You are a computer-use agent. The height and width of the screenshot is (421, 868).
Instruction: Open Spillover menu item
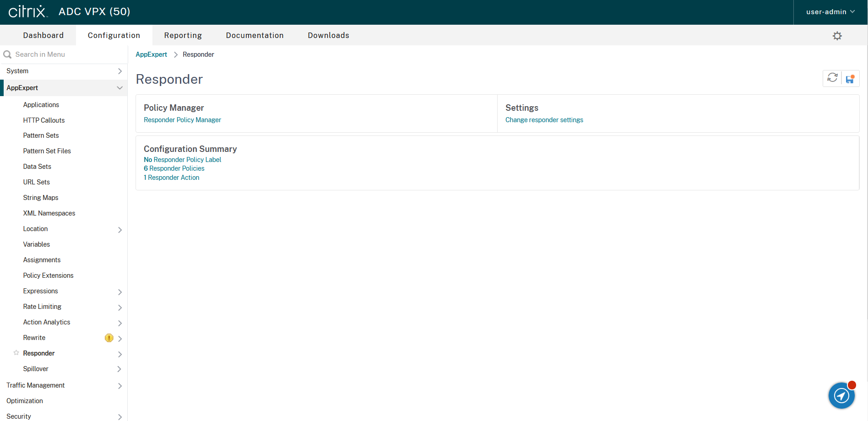pos(36,369)
